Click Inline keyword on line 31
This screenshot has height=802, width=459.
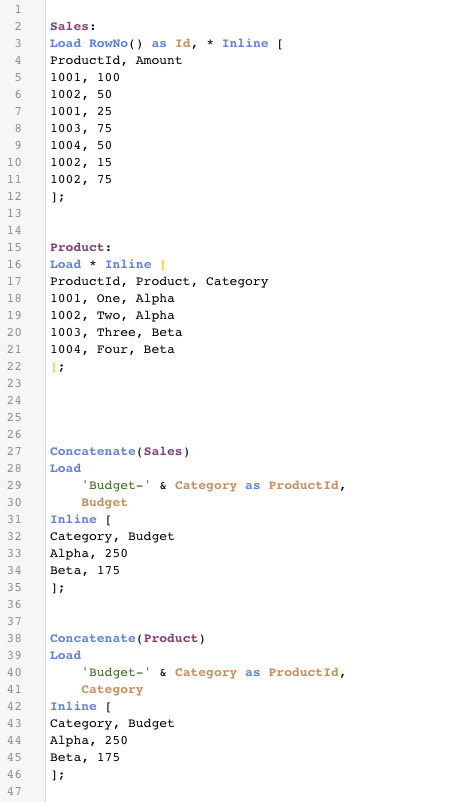(x=73, y=519)
